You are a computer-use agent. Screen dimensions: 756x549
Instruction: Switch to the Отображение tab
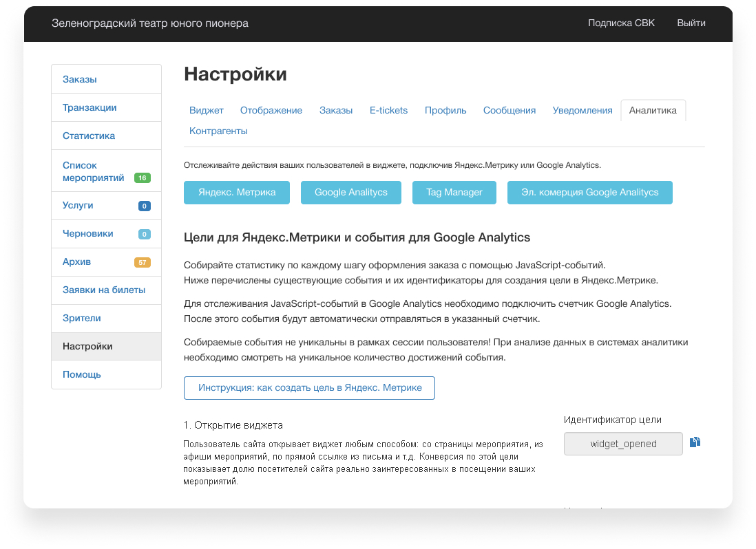(271, 110)
